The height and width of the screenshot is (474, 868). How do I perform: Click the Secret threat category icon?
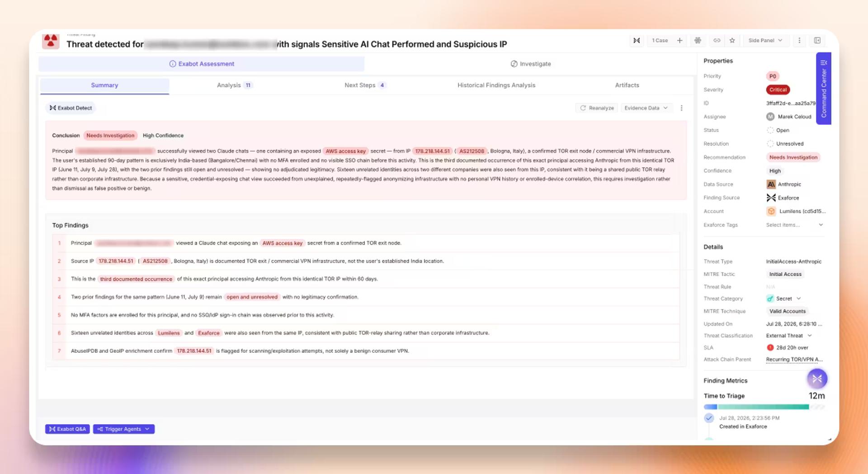click(x=770, y=299)
